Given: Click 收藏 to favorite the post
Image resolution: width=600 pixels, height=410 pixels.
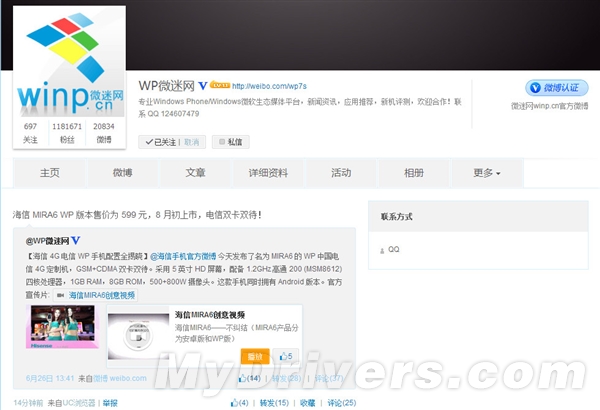Looking at the screenshot, I should tap(308, 403).
